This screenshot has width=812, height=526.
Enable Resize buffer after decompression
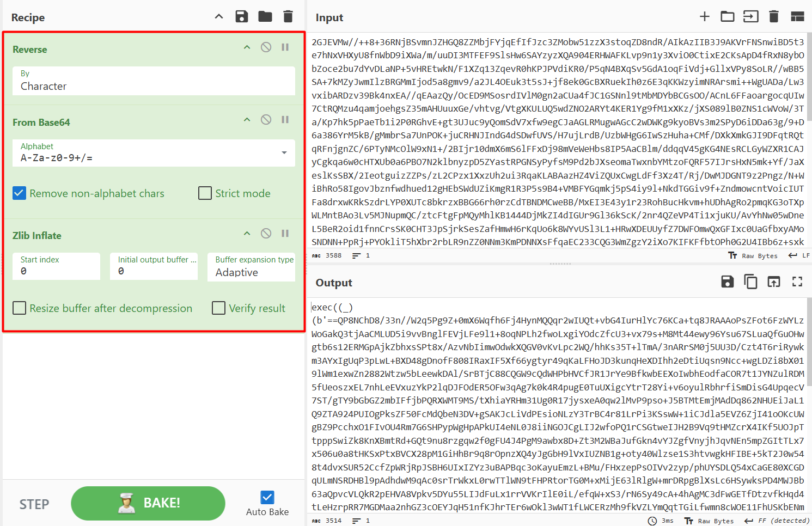[x=19, y=308]
